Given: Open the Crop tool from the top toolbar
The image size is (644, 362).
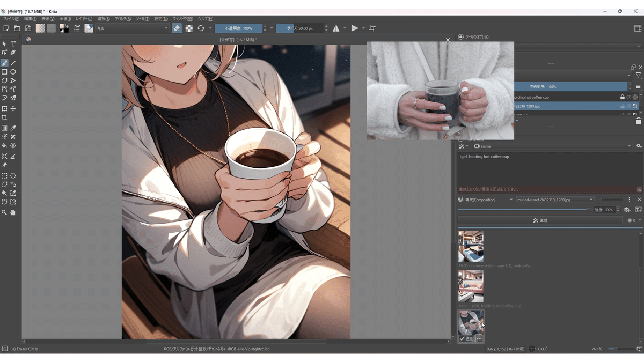Looking at the screenshot, I should 372,28.
